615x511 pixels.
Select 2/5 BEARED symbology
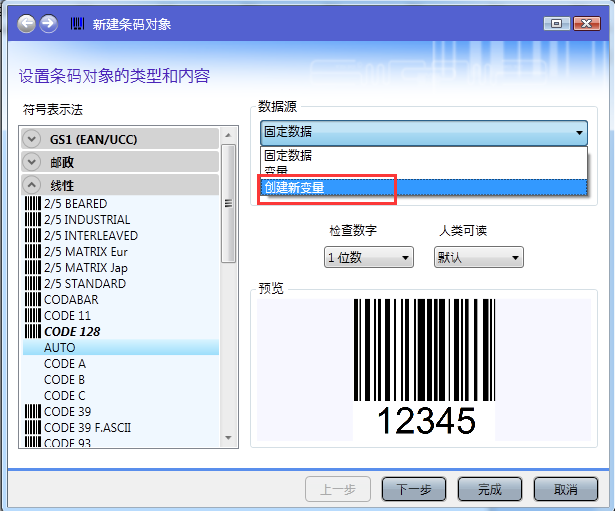point(76,204)
